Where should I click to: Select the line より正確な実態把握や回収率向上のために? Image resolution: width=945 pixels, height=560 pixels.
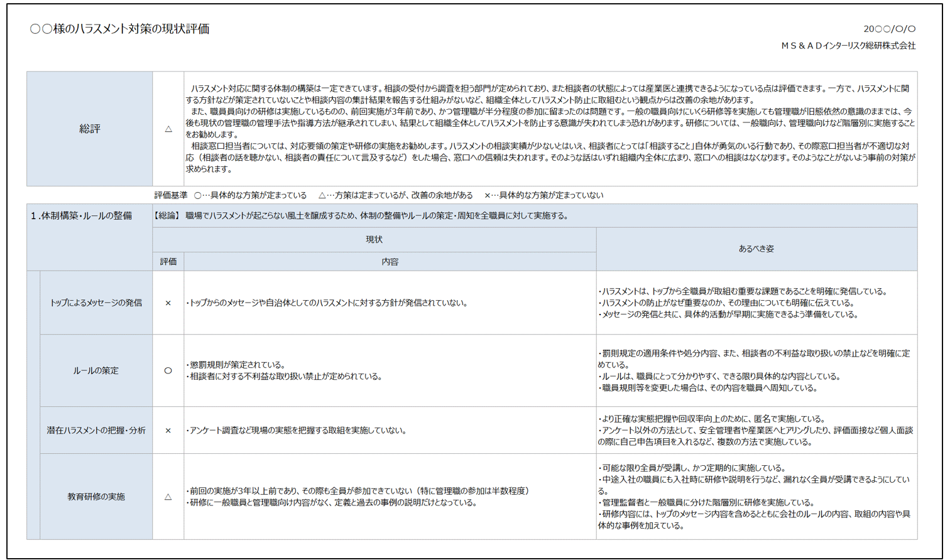point(712,419)
